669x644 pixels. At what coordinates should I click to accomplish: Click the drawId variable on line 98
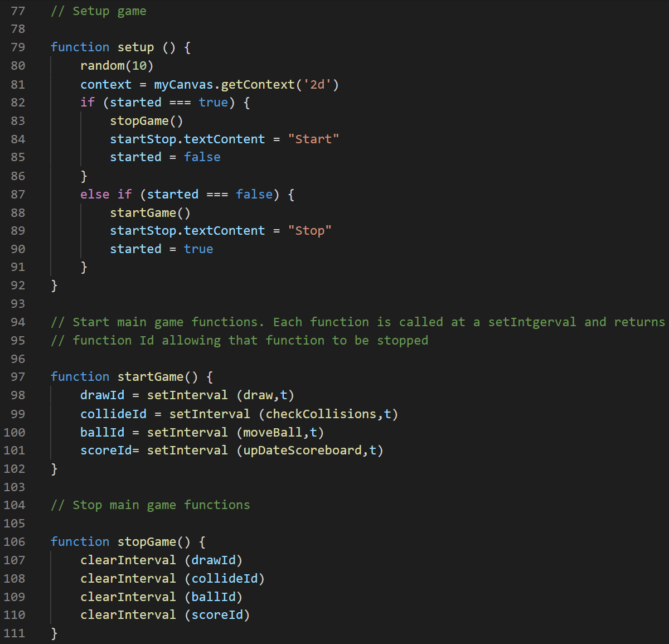102,395
